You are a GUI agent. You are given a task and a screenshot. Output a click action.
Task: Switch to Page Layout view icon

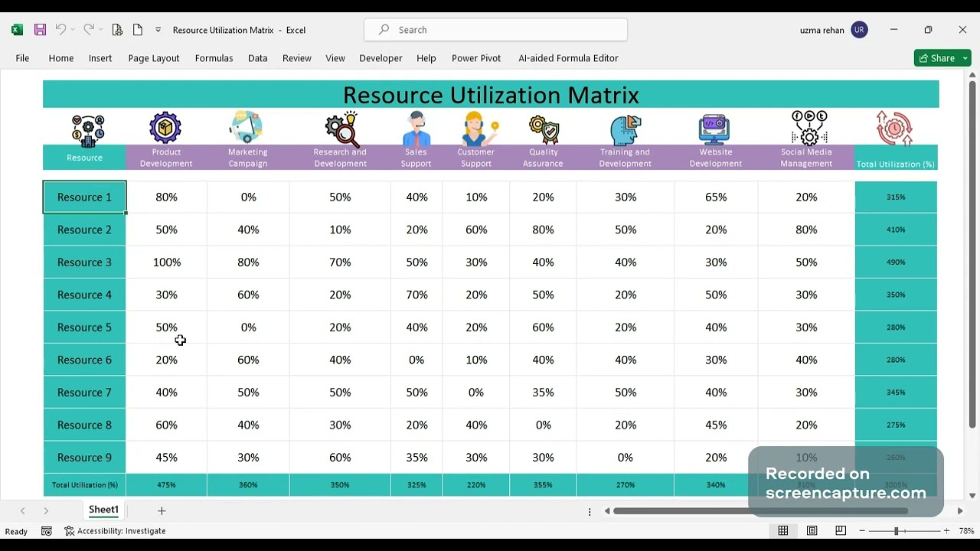tap(812, 531)
